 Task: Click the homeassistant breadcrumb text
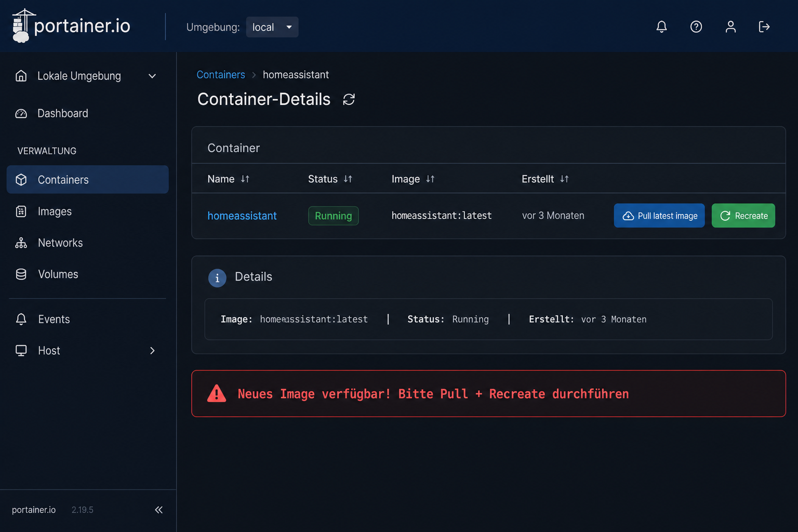tap(296, 75)
